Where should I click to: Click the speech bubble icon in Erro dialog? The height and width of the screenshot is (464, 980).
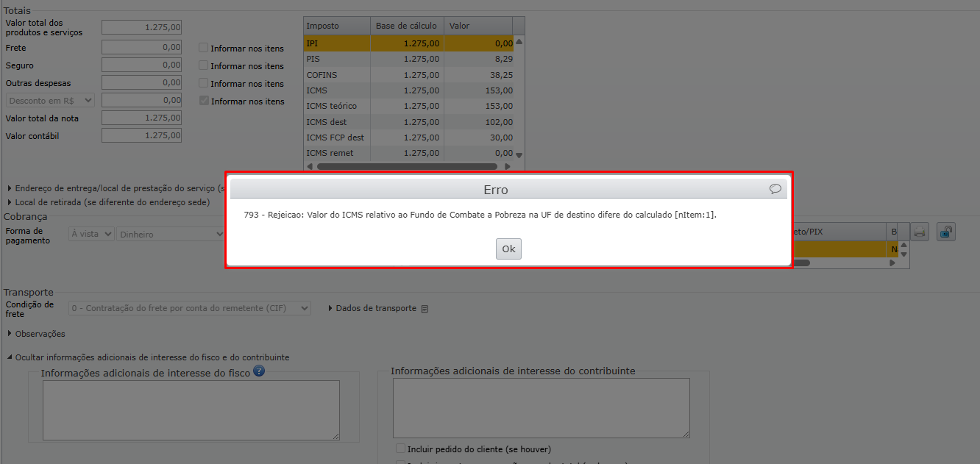775,189
